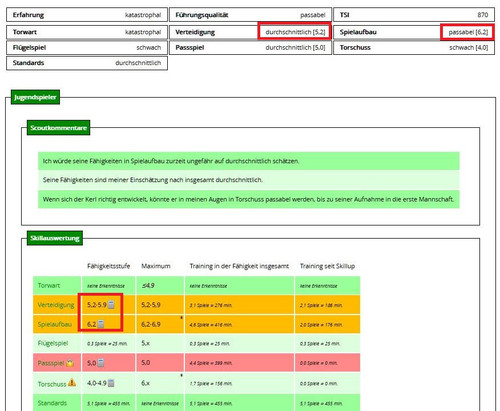Click Torwart Fähigkeitsstufe 'keine Erkenntnisse' cell

pos(108,285)
